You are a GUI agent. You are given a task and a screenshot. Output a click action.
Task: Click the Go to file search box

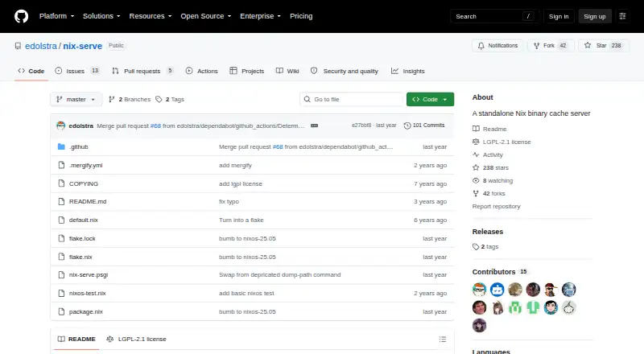[x=352, y=100]
